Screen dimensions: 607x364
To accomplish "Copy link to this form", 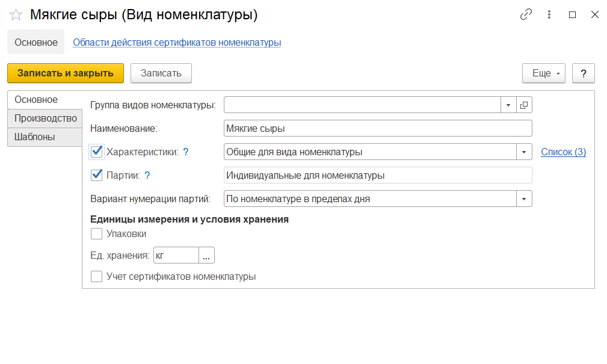I will coord(526,15).
